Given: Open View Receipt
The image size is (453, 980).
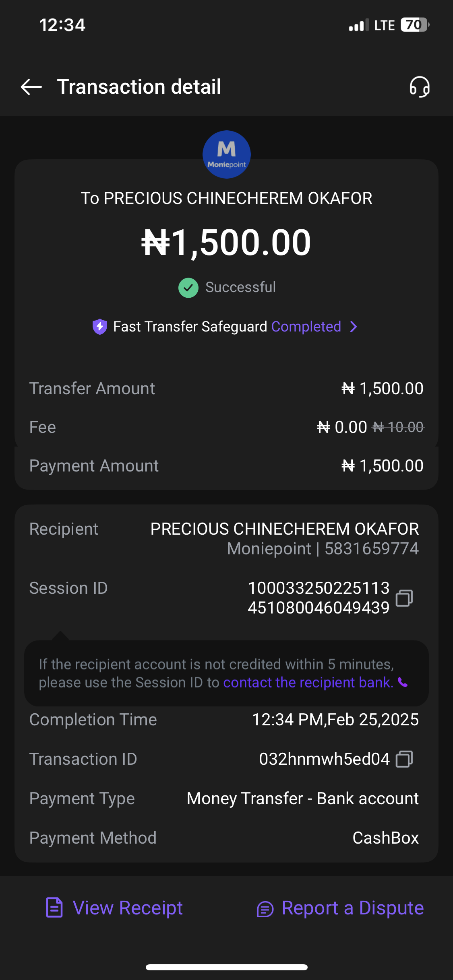Looking at the screenshot, I should [x=127, y=908].
